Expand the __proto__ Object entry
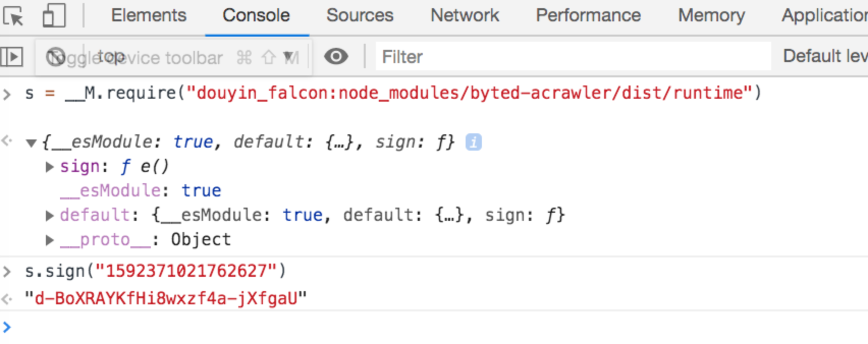This screenshot has height=344, width=868. click(49, 240)
